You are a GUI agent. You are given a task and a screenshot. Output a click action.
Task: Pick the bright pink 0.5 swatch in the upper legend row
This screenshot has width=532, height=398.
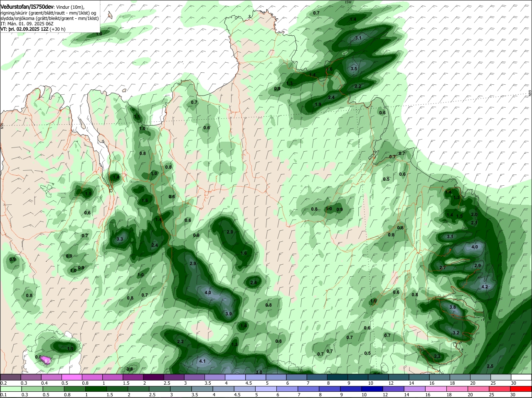71,377
